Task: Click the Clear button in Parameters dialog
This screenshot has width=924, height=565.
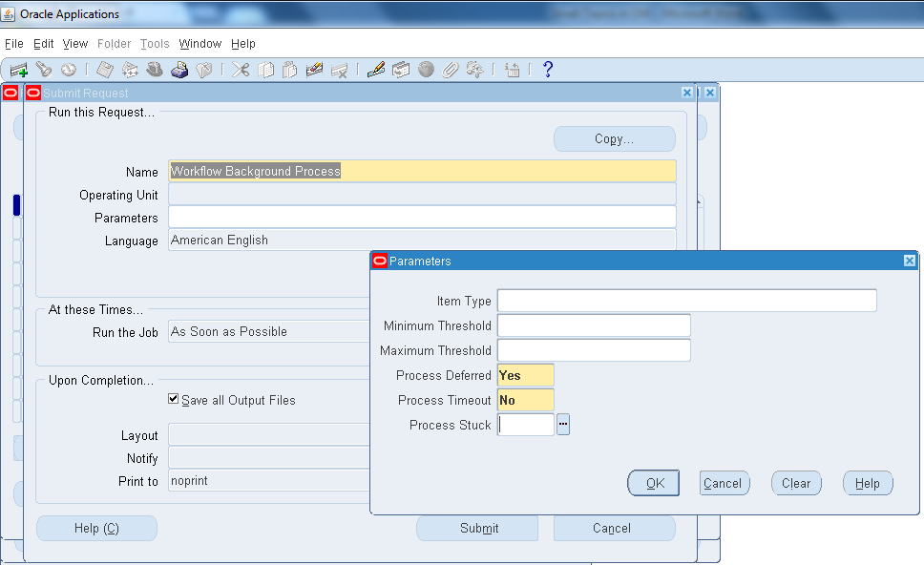Action: pos(796,483)
